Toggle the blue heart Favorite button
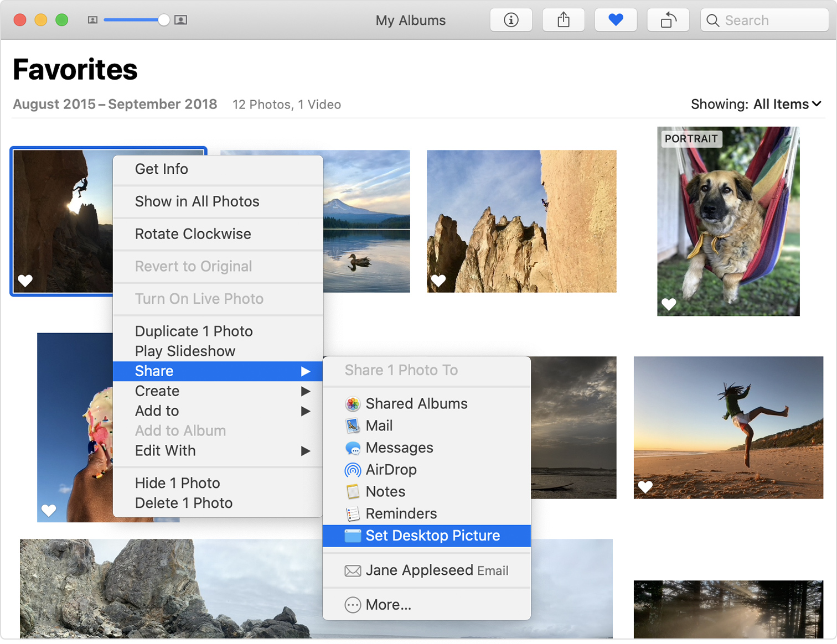Image resolution: width=837 pixels, height=644 pixels. coord(616,20)
